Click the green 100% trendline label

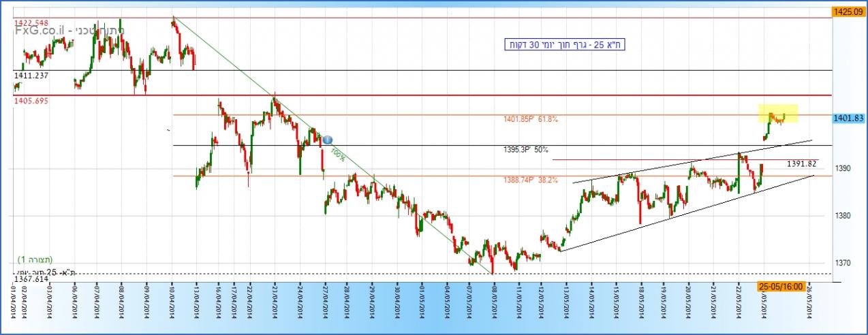337,155
